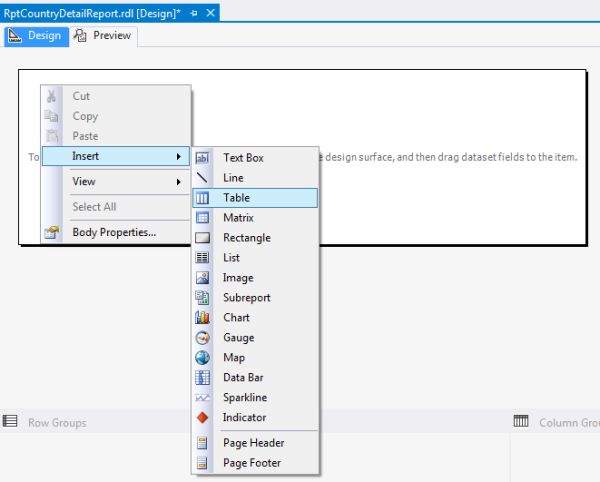
Task: Insert a Rectangle item
Action: coord(255,238)
